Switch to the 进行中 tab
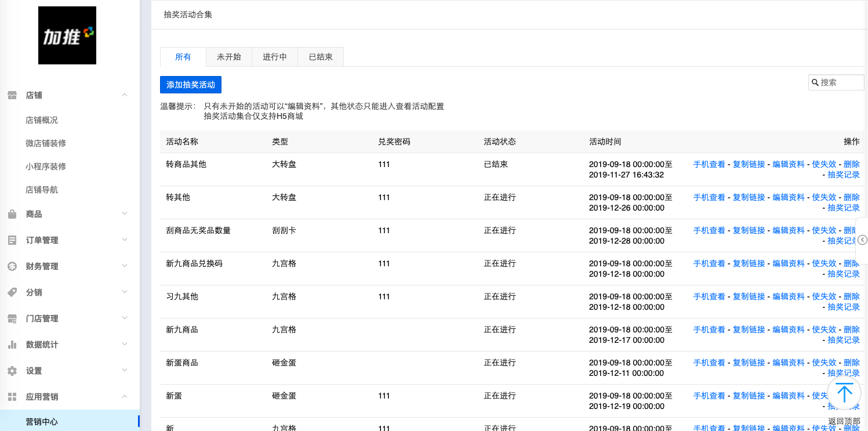This screenshot has width=868, height=431. [x=275, y=57]
